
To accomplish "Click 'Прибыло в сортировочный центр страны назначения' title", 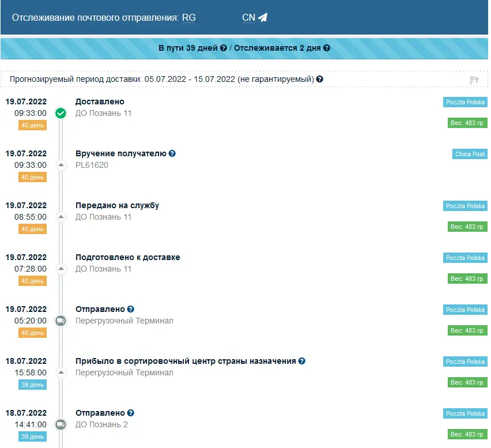I will pyautogui.click(x=186, y=361).
